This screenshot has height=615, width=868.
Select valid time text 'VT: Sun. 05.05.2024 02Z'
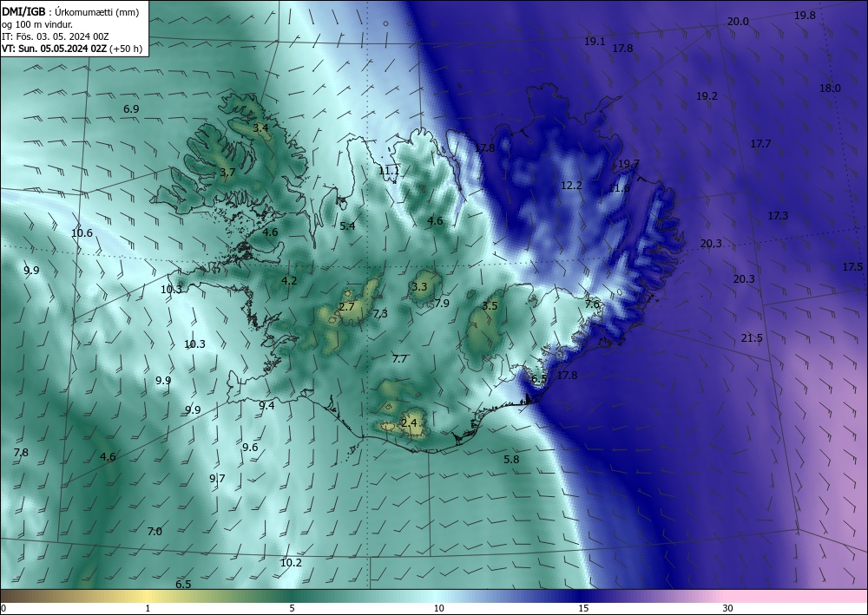click(55, 49)
